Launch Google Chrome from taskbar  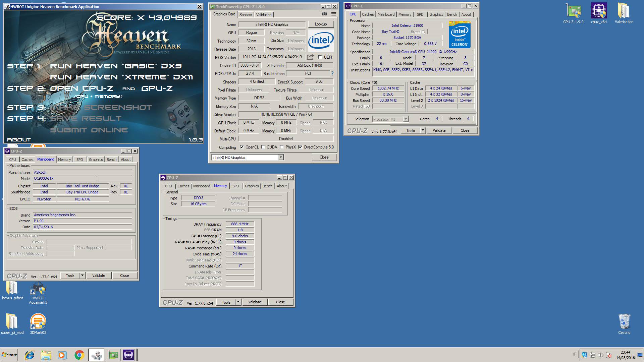point(79,355)
